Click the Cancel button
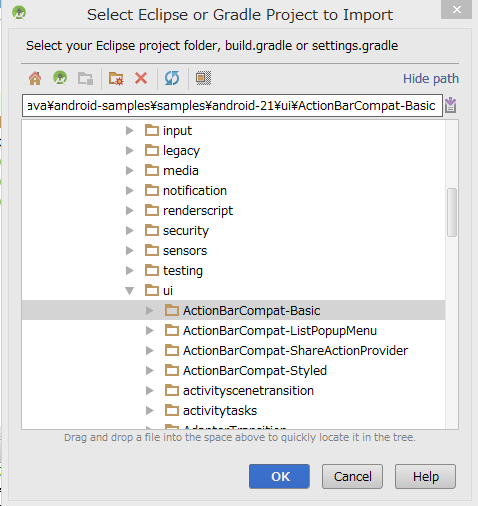This screenshot has height=506, width=478. 352,476
